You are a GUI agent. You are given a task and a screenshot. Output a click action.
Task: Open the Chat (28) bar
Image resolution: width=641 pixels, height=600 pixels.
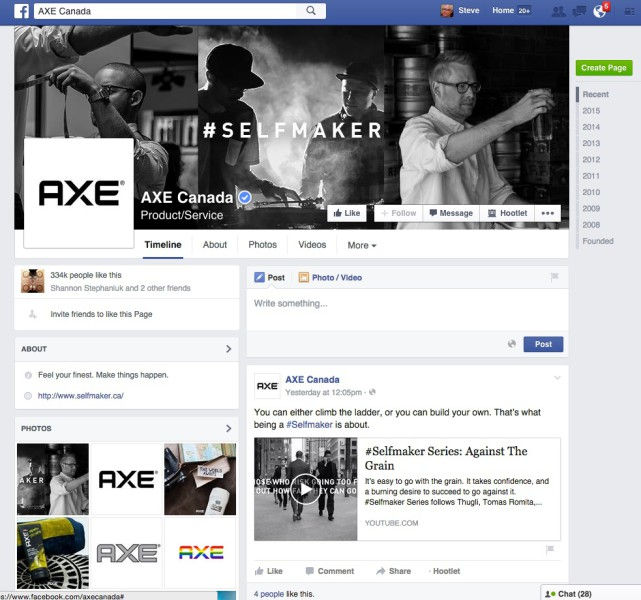(x=591, y=593)
